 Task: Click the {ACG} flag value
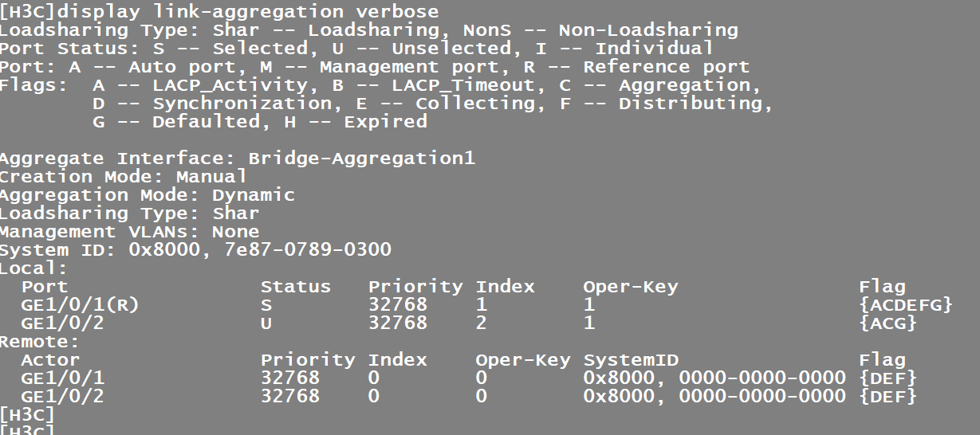pyautogui.click(x=888, y=323)
